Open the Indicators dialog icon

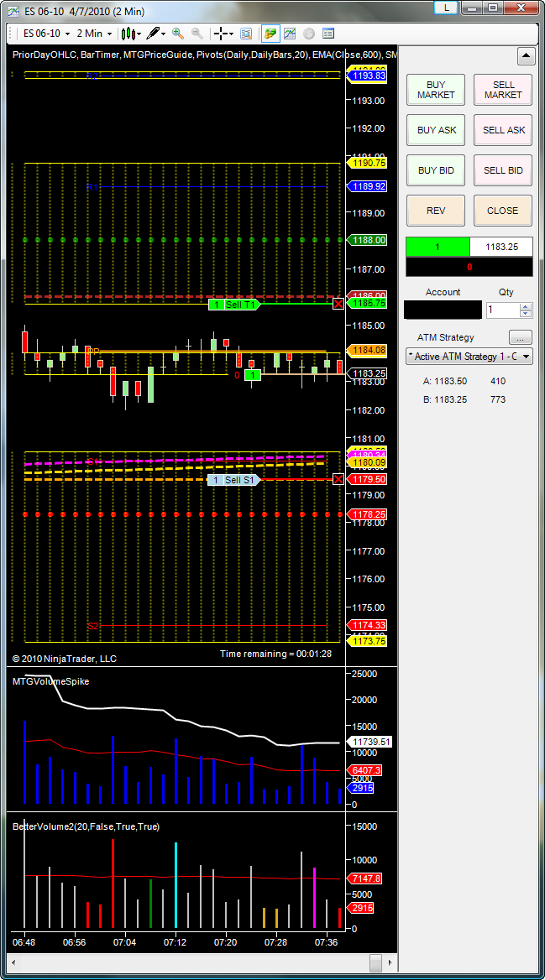coord(290,33)
